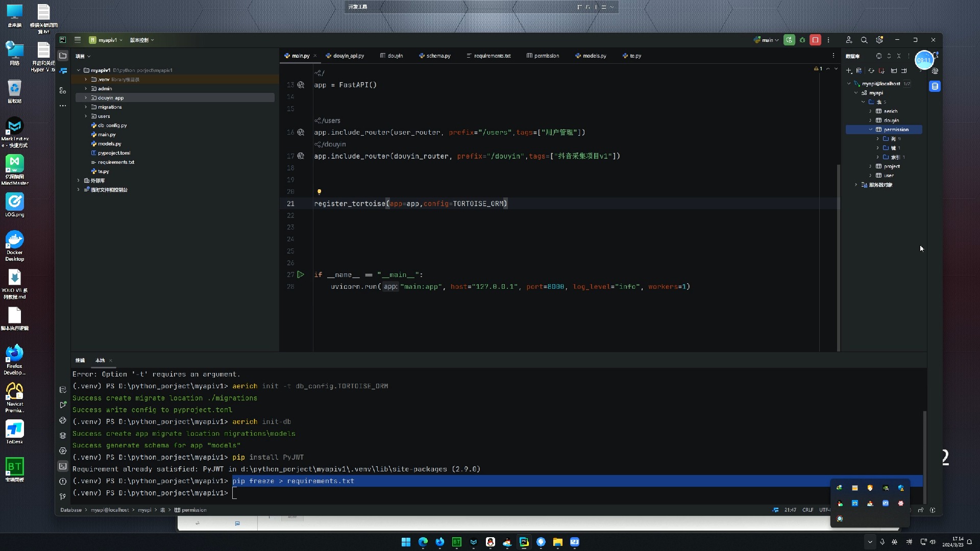Open the Git version control tool window icon

click(63, 496)
